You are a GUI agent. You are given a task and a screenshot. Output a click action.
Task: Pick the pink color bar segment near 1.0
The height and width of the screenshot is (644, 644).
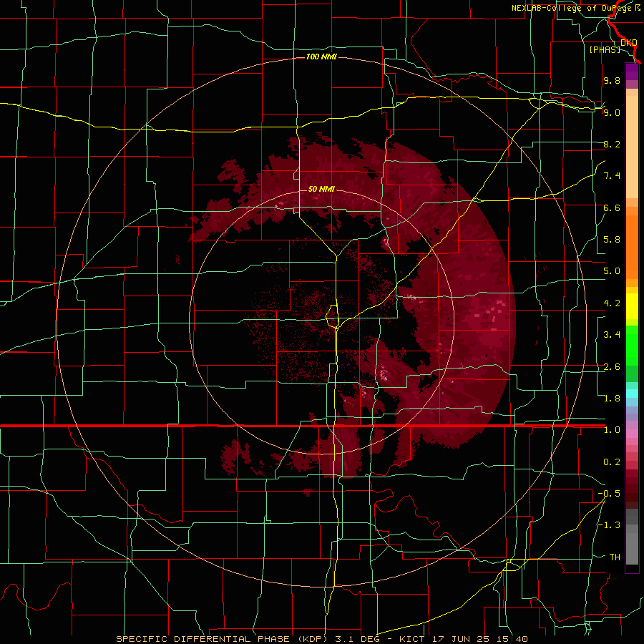click(632, 434)
